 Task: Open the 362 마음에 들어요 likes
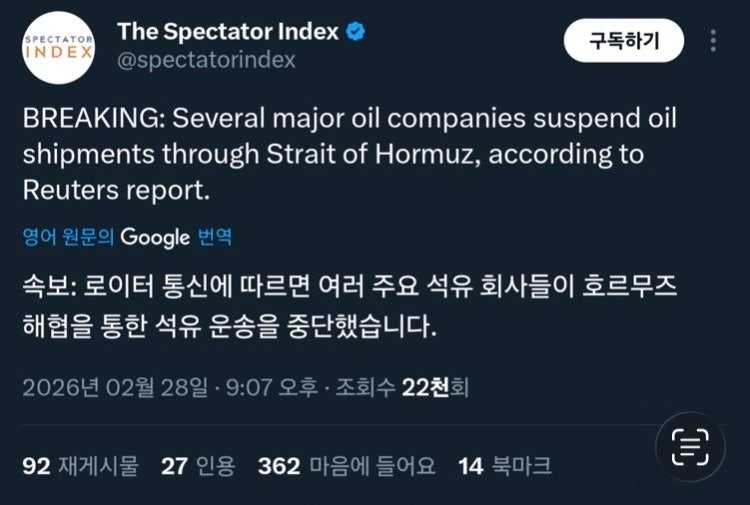(x=346, y=466)
